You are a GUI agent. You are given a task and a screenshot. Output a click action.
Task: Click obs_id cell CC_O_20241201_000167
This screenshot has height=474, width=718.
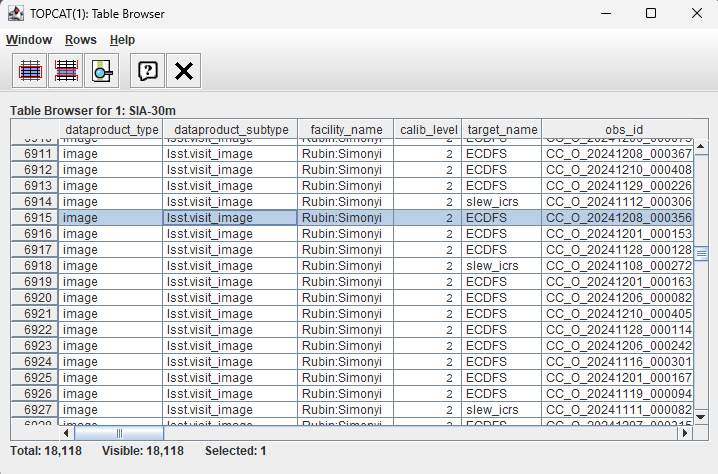pyautogui.click(x=618, y=378)
